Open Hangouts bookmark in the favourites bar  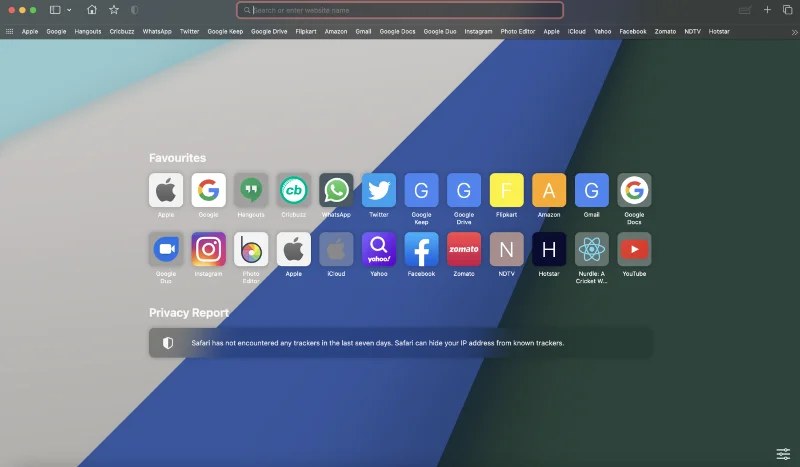[x=88, y=31]
